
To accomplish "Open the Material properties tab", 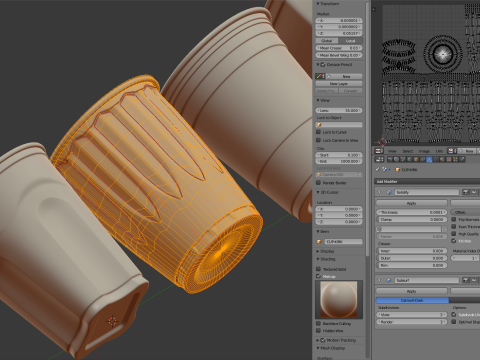I will pyautogui.click(x=442, y=159).
